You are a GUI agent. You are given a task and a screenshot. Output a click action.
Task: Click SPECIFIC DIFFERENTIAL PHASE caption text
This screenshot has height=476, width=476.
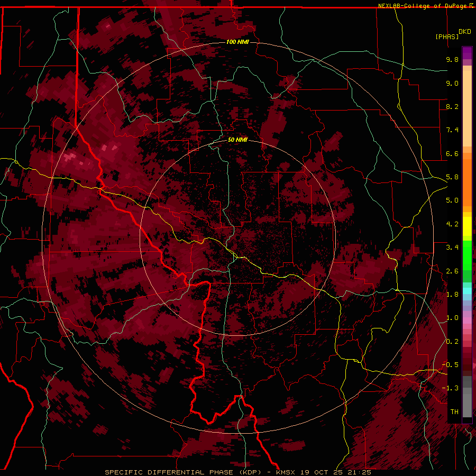click(x=169, y=472)
